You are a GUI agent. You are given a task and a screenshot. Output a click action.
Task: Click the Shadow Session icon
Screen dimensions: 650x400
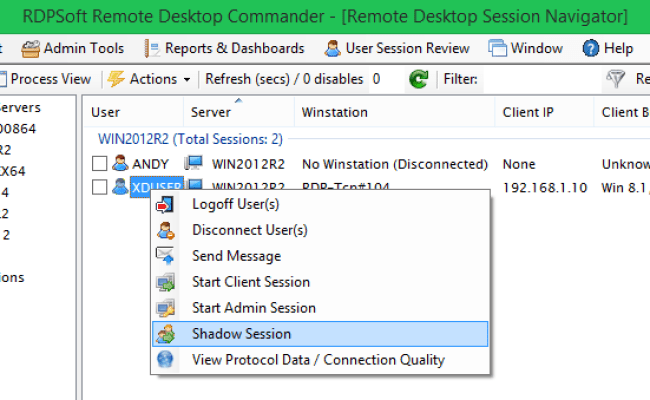165,334
